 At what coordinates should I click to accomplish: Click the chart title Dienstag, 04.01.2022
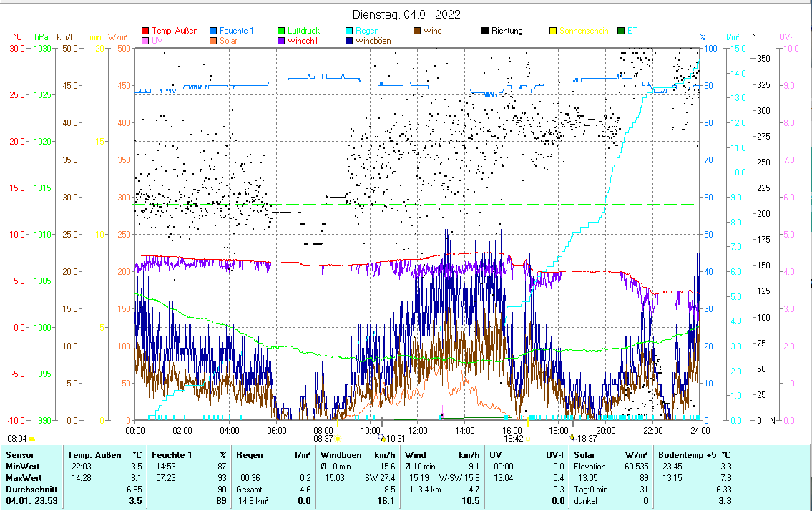click(x=406, y=14)
